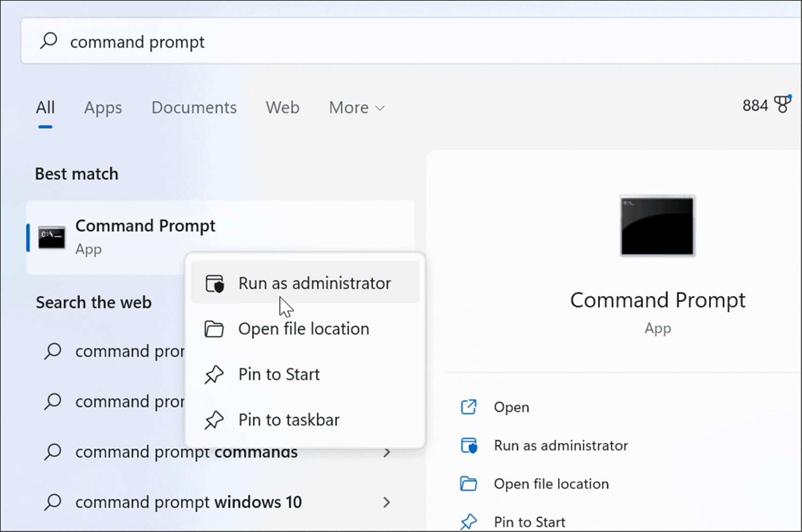This screenshot has width=802, height=532.
Task: Click the search magnifier icon in search bar
Action: tap(48, 42)
